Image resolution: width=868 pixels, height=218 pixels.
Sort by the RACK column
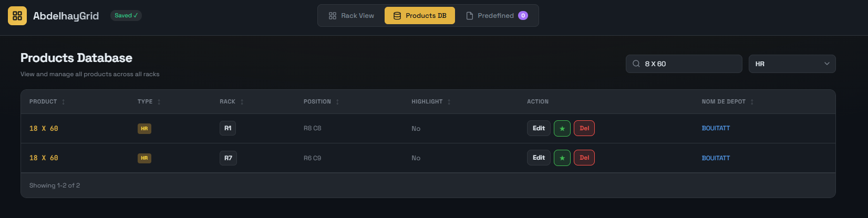coord(232,102)
